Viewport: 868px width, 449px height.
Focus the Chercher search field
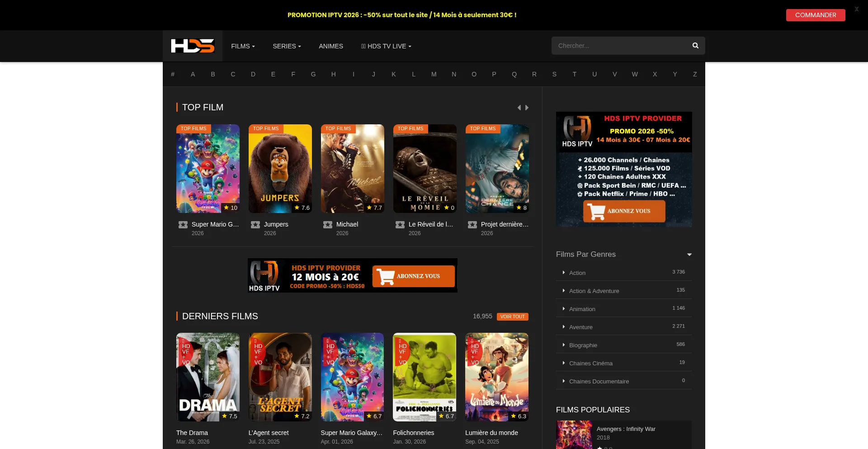tap(619, 46)
